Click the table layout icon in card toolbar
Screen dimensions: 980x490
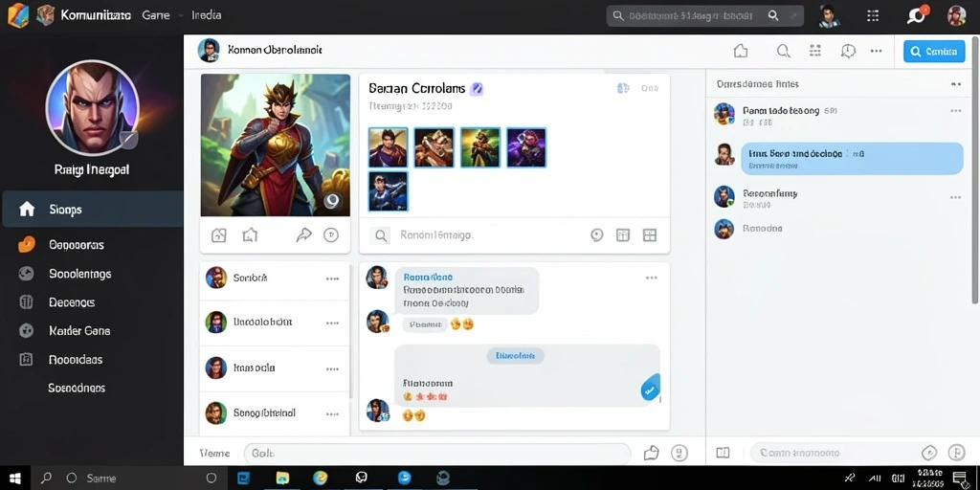click(x=622, y=235)
